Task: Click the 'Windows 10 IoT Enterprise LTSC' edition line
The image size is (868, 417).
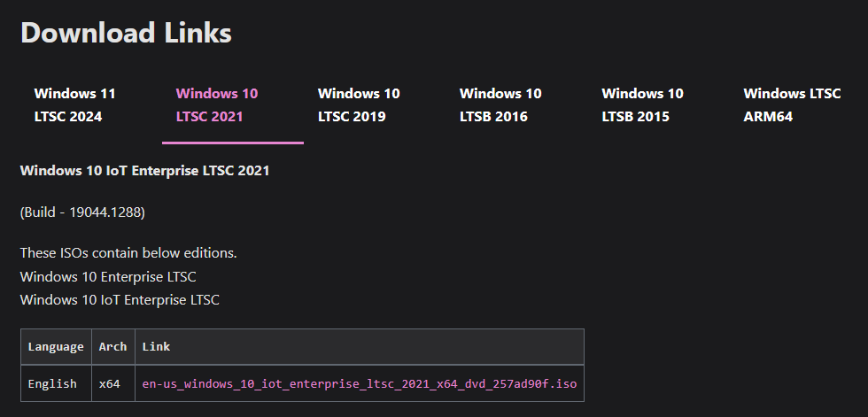Action: click(120, 300)
